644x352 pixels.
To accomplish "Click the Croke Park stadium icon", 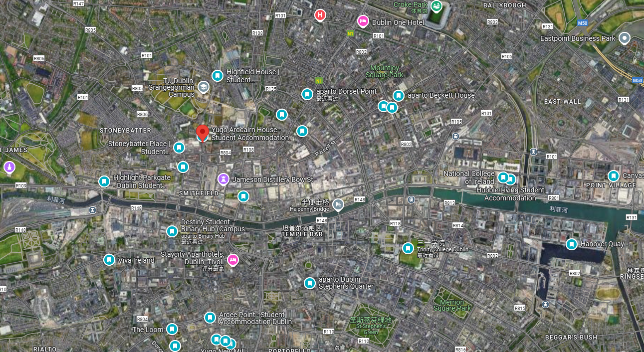I will (x=436, y=6).
